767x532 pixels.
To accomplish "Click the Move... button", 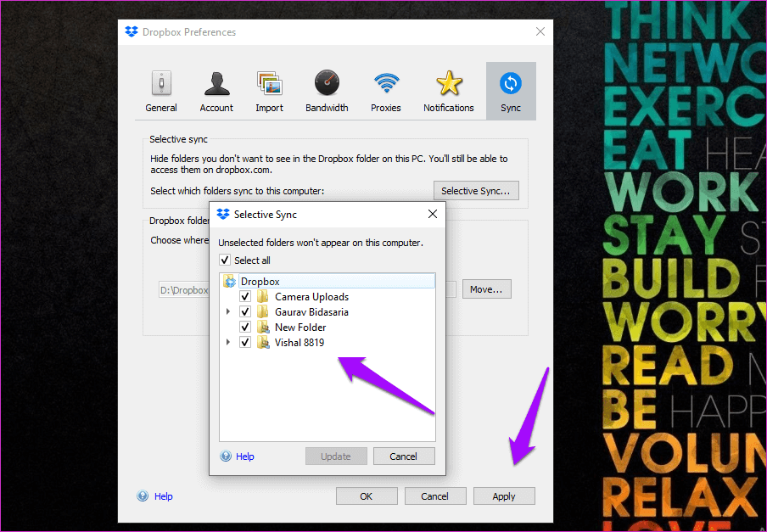I will 487,289.
